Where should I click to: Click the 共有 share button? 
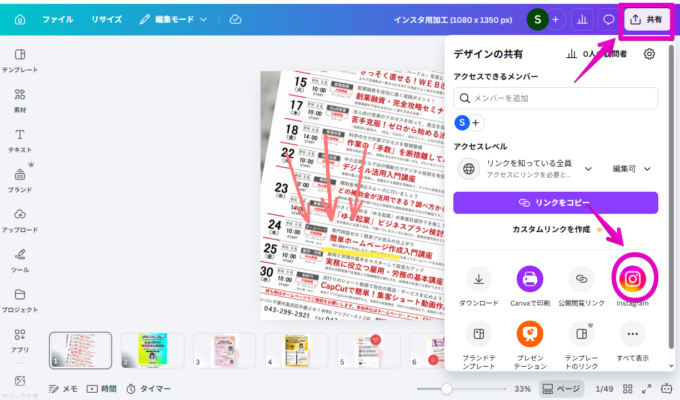[x=646, y=19]
